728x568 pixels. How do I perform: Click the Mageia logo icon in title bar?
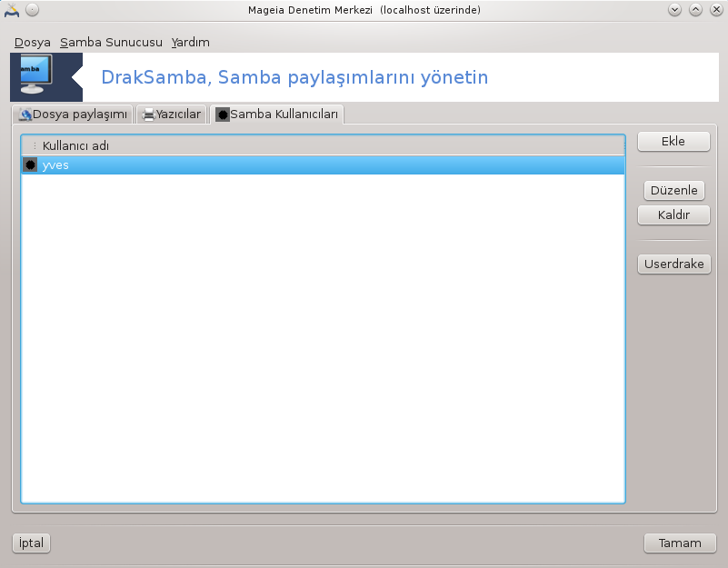(12, 10)
